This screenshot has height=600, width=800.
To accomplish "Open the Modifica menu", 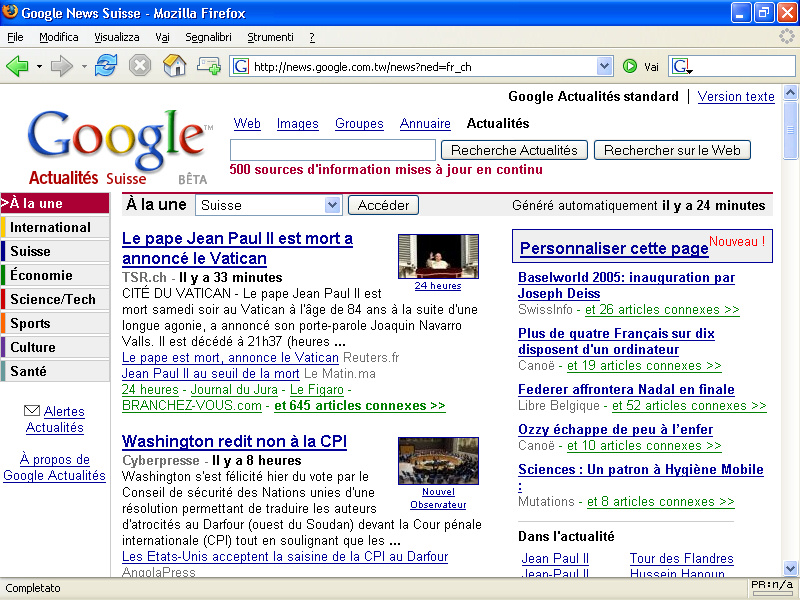I will tap(59, 37).
